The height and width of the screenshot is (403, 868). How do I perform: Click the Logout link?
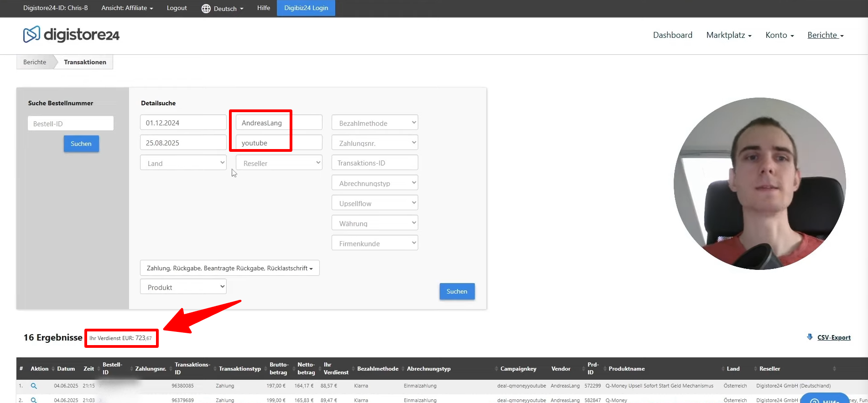click(177, 8)
